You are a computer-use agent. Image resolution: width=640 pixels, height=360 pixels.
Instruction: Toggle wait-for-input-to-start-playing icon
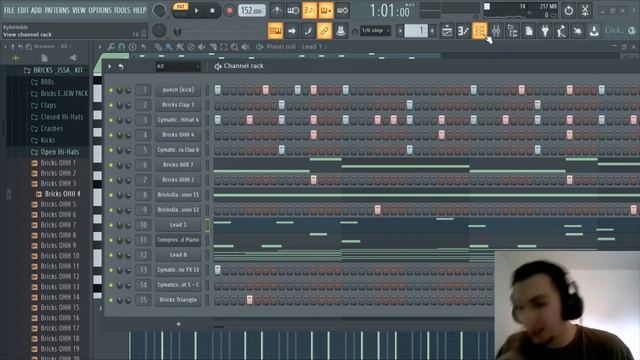pyautogui.click(x=293, y=11)
